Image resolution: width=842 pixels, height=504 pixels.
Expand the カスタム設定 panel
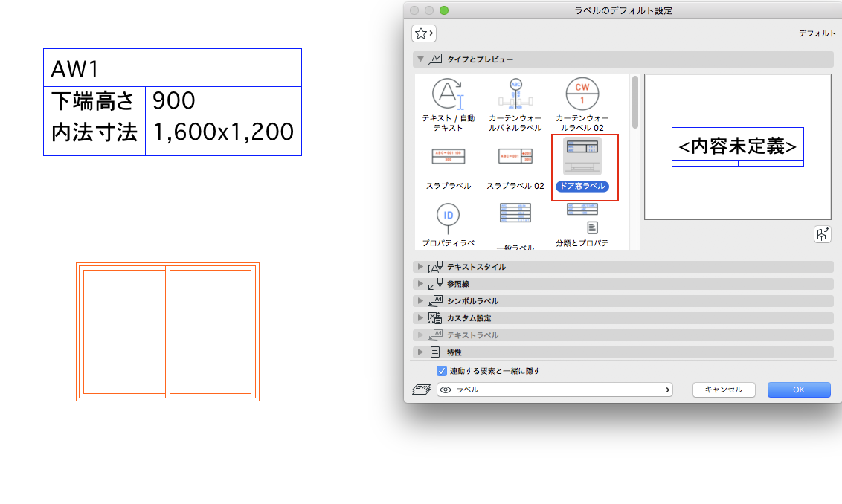tap(623, 318)
